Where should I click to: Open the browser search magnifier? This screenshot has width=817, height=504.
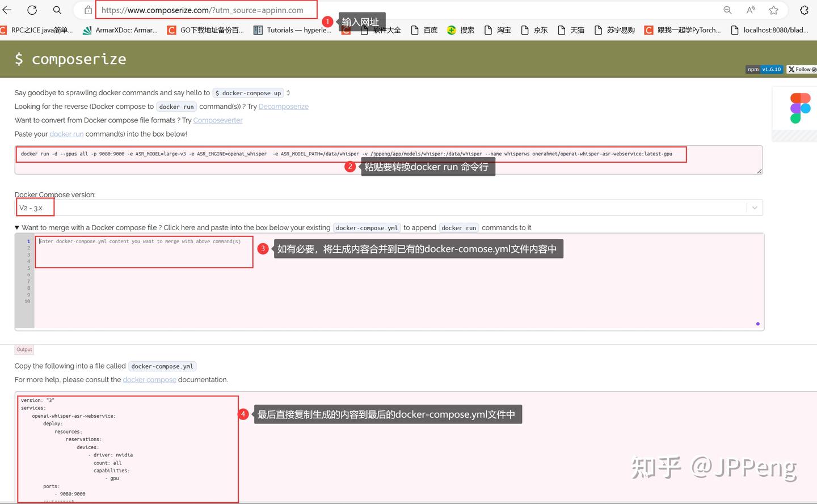click(x=56, y=10)
